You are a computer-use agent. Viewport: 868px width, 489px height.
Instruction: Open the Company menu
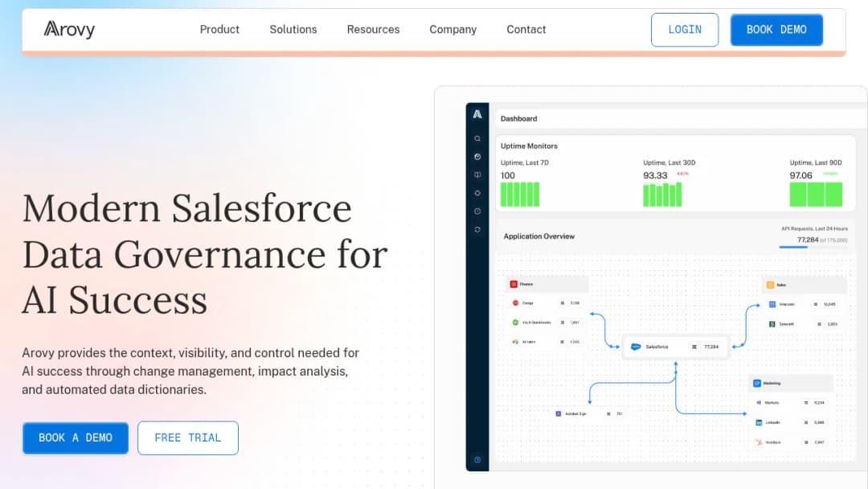452,29
